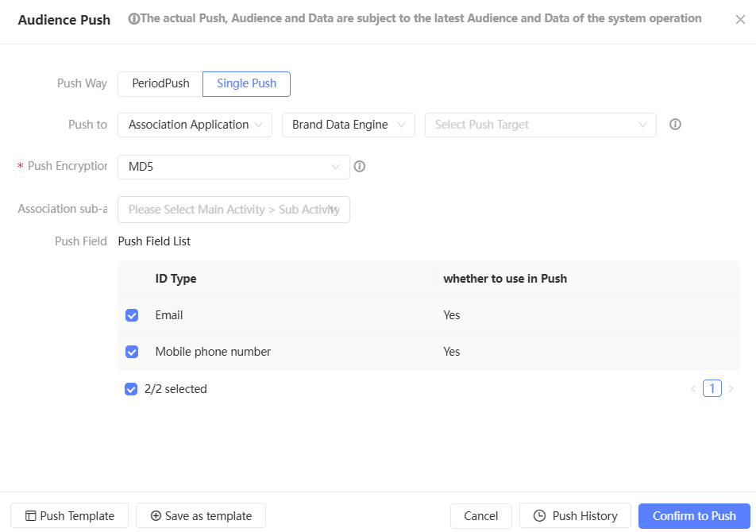Uncheck the Mobile phone number checkbox
Viewport: 756px width, 532px height.
click(x=132, y=352)
